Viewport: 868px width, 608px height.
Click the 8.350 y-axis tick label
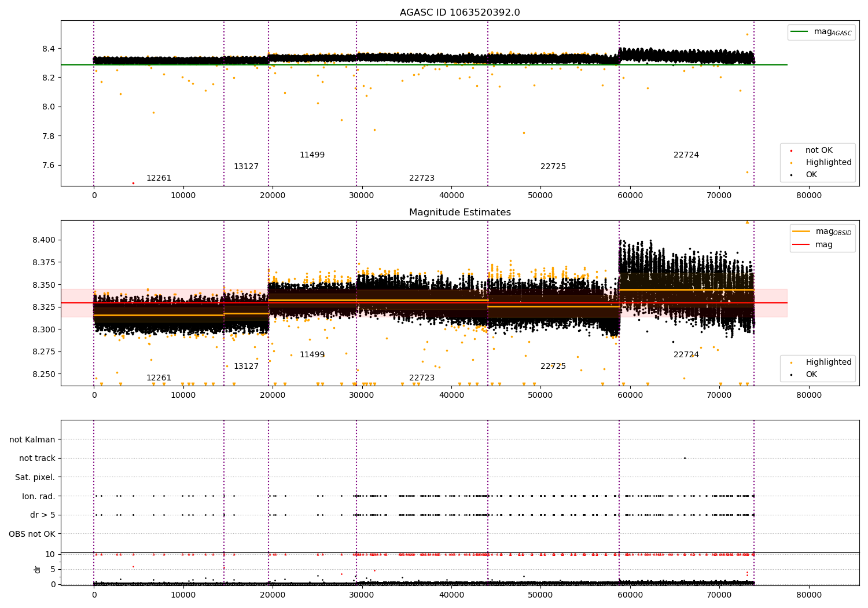[x=43, y=285]
